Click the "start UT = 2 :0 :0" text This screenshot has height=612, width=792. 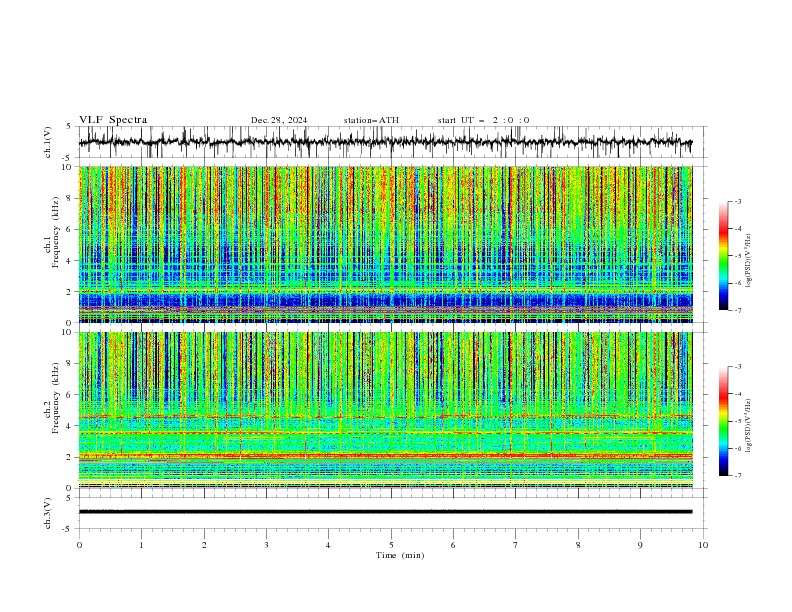pos(483,120)
